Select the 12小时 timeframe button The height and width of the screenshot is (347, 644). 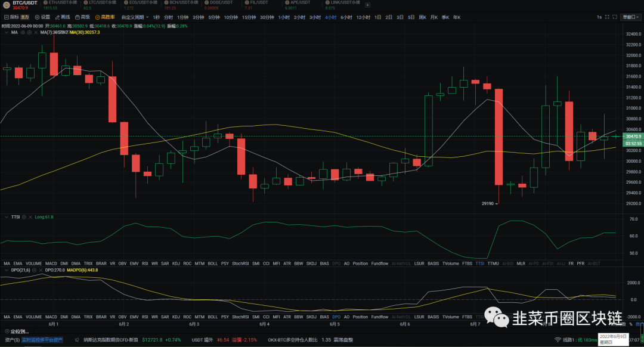pyautogui.click(x=363, y=17)
